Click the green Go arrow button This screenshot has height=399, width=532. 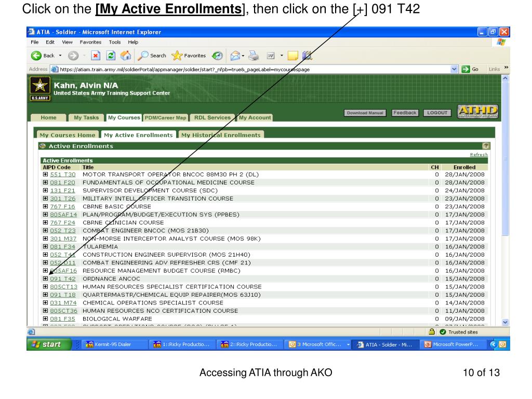[466, 69]
